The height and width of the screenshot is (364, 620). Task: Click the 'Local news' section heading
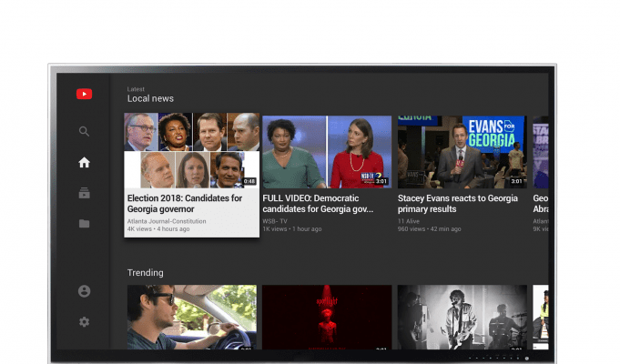(150, 98)
